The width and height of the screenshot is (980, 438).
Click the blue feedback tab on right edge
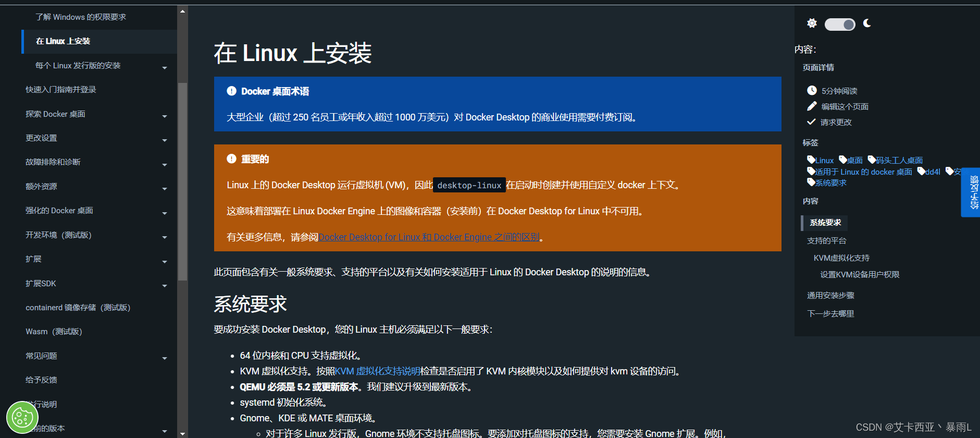(971, 192)
